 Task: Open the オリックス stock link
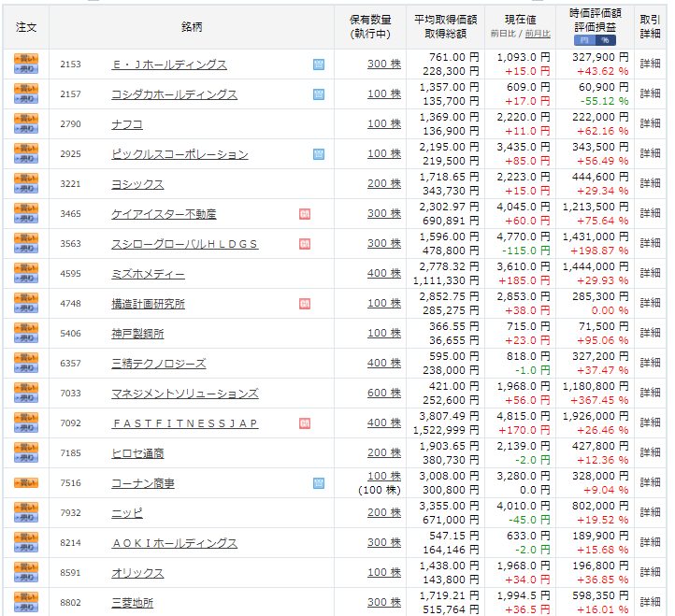pos(137,573)
